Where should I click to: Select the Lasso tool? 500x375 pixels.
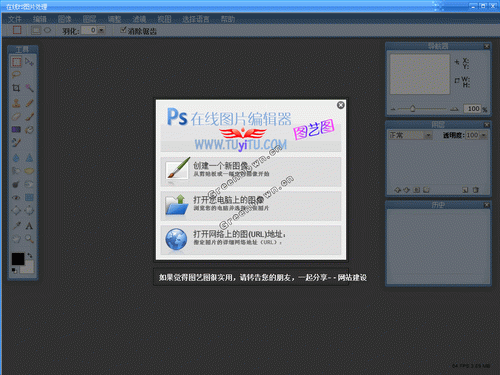click(16, 74)
